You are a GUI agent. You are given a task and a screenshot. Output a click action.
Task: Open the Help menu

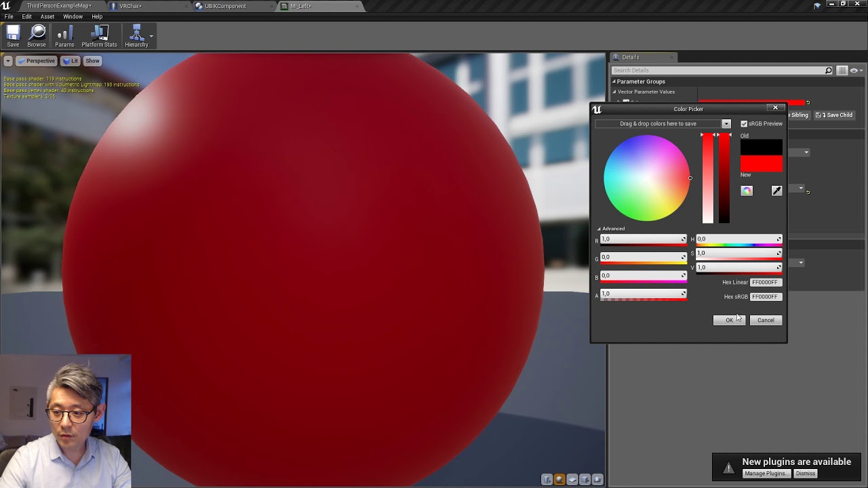97,16
